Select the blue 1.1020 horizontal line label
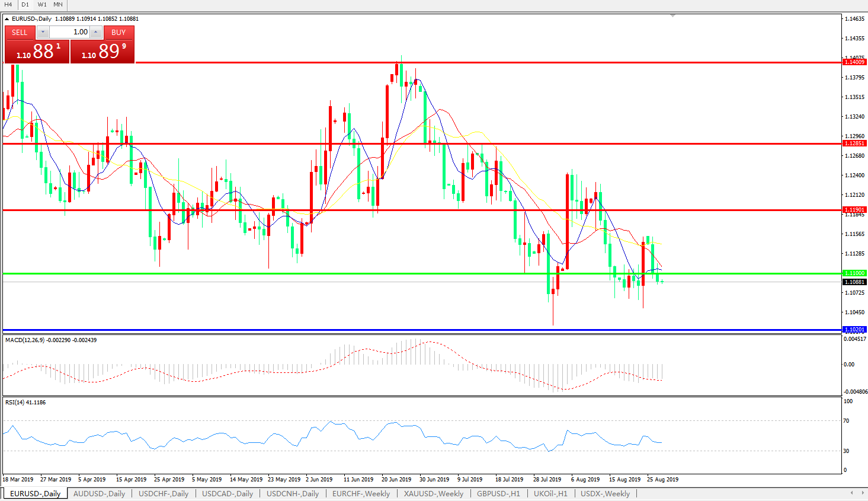868x501 pixels. pyautogui.click(x=854, y=330)
